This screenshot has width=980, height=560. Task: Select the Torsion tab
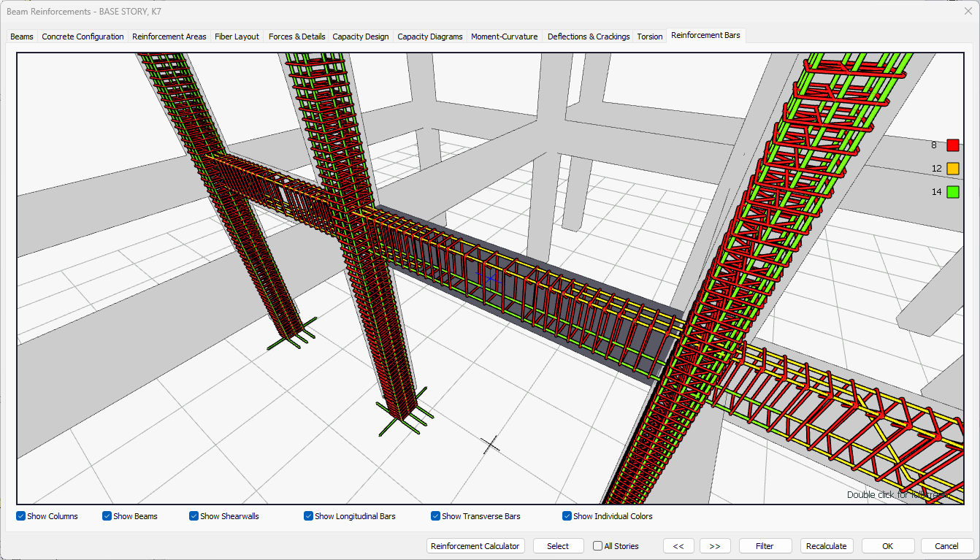point(649,37)
